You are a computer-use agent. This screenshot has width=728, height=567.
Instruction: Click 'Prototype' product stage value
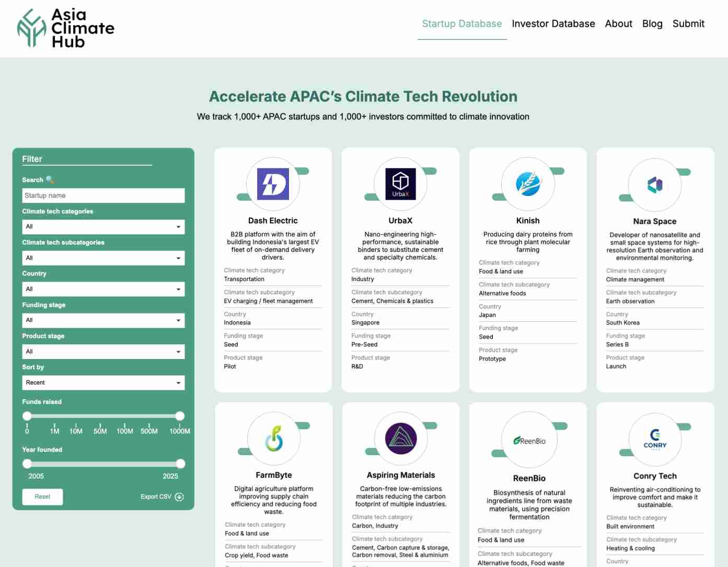tap(492, 358)
